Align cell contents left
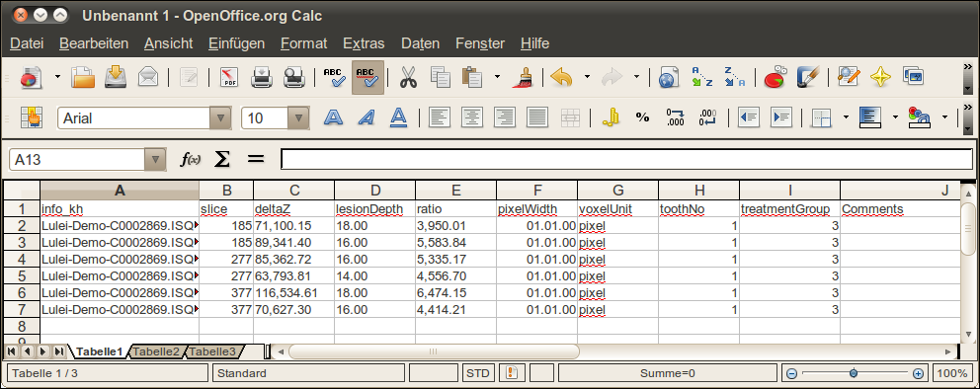980x389 pixels. 440,117
